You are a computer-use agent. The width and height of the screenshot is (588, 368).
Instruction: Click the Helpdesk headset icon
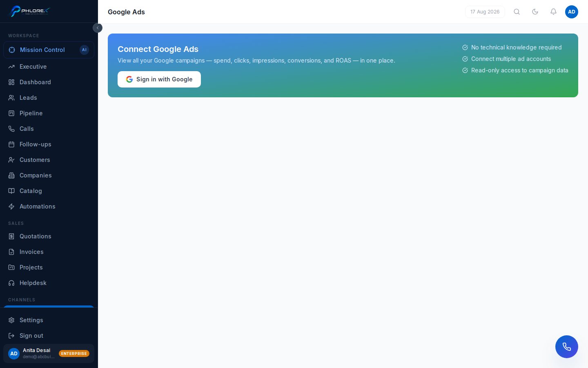pyautogui.click(x=11, y=283)
